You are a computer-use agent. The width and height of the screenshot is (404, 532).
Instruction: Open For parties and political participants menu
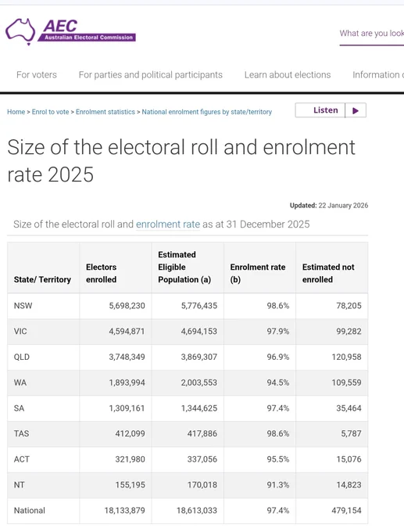(x=151, y=74)
